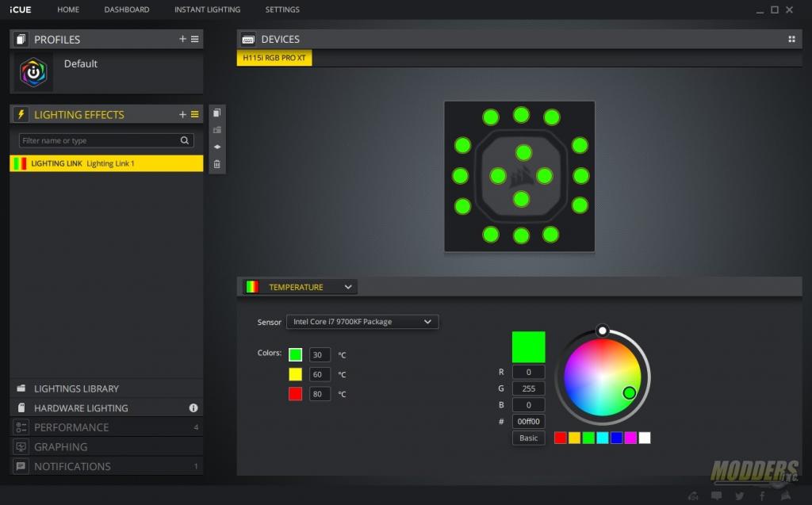Select the red 80°C color swatch
Image resolution: width=812 pixels, height=505 pixels.
295,394
